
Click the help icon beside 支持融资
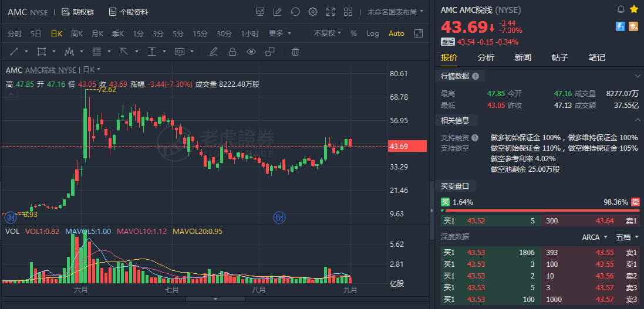point(475,137)
